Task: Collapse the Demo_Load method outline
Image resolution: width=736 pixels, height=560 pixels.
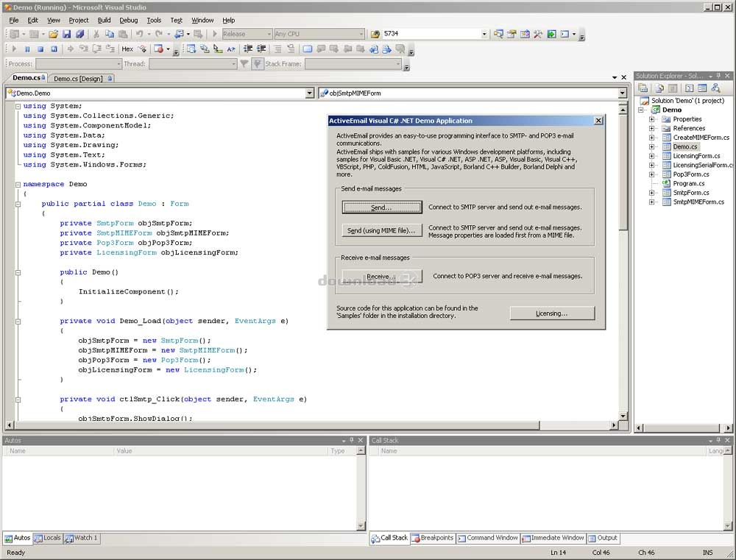Action: coord(18,322)
